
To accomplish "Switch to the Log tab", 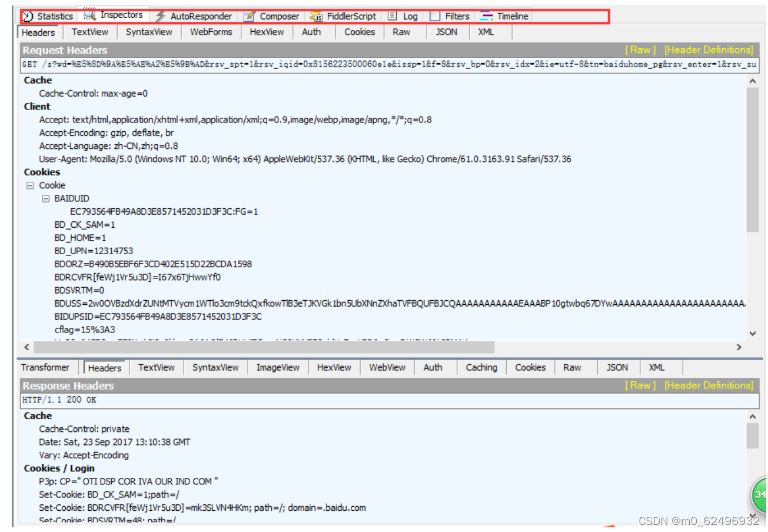I will pyautogui.click(x=403, y=16).
